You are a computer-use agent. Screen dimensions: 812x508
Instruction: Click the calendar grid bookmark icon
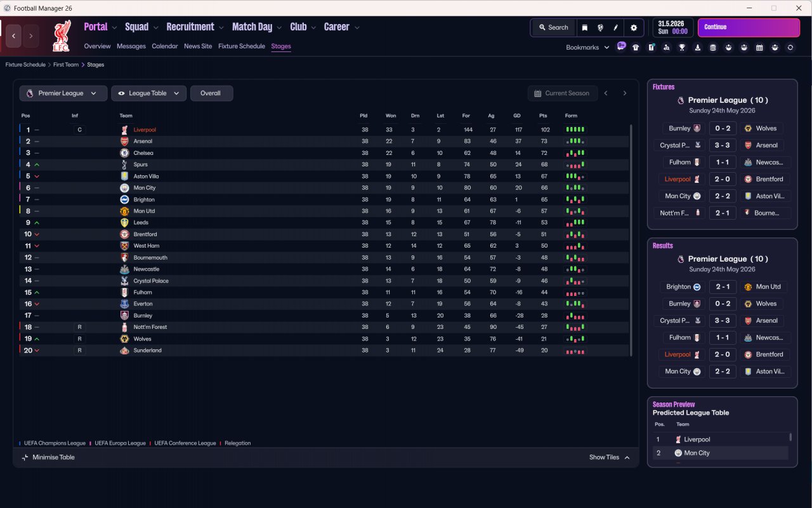click(759, 48)
